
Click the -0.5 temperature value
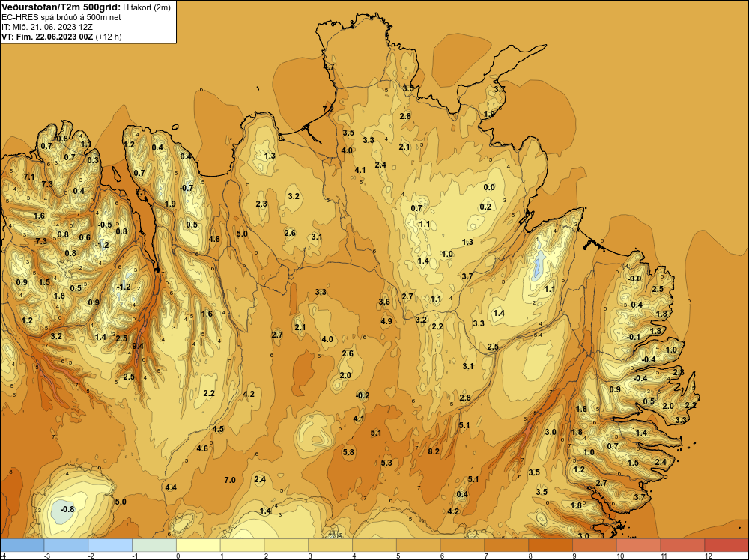click(105, 225)
